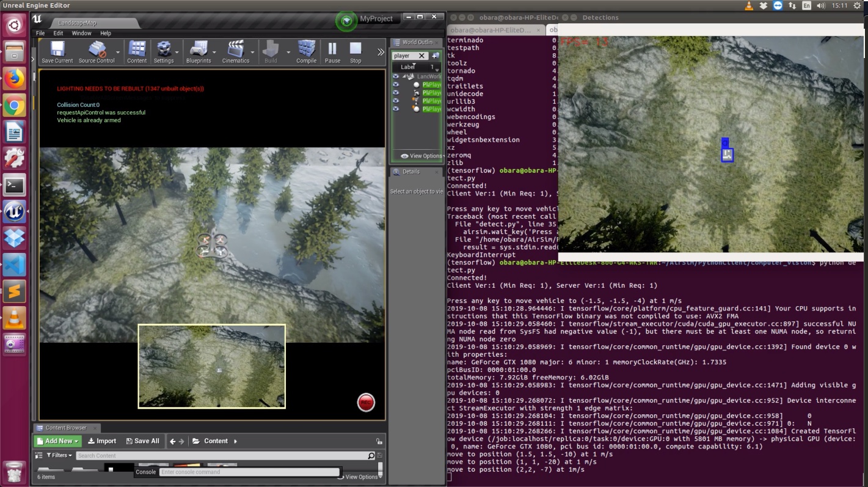Image resolution: width=868 pixels, height=487 pixels.
Task: Click the Settings gear toolbar icon
Action: click(x=164, y=53)
